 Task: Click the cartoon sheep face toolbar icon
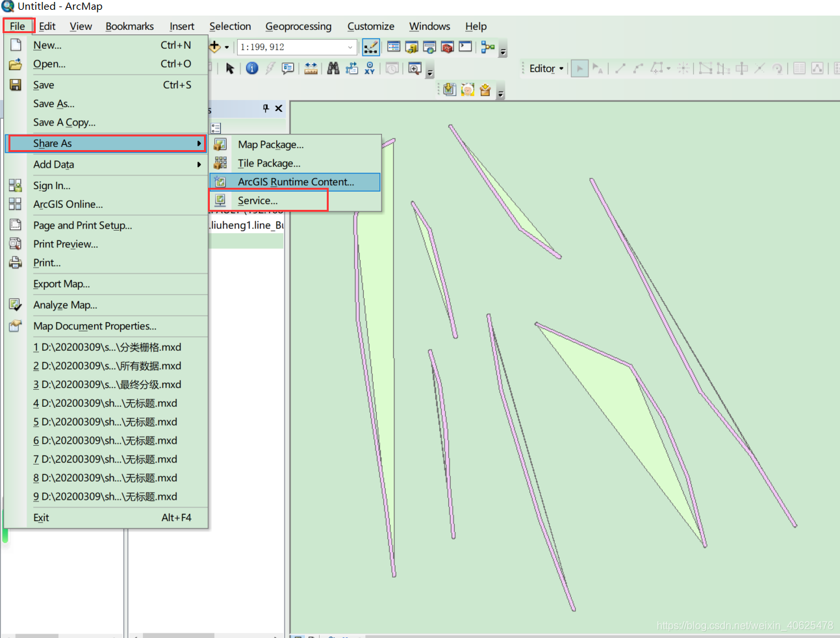click(468, 90)
